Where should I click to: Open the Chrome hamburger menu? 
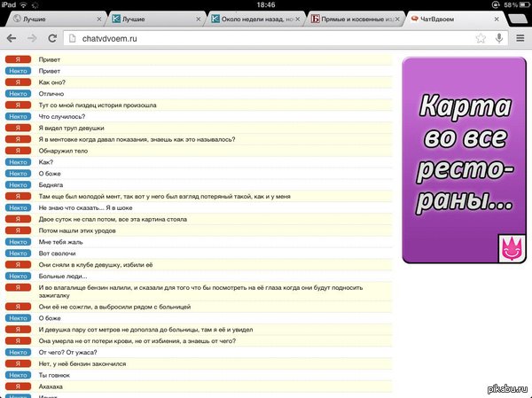520,38
